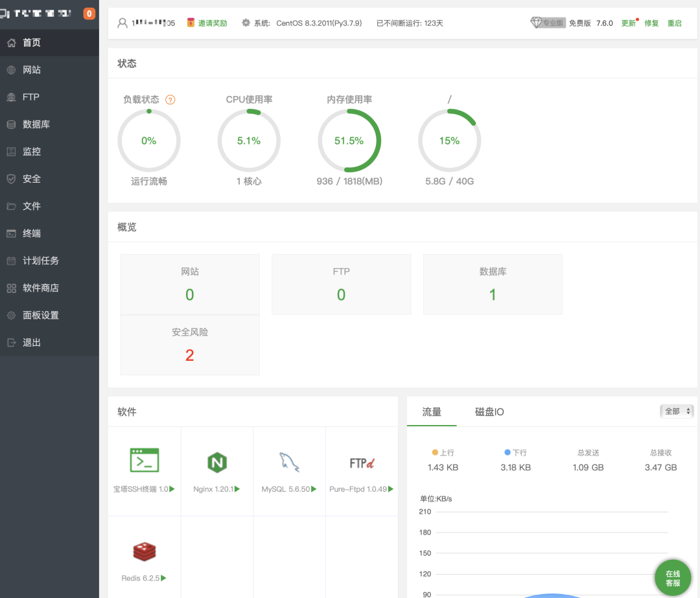700x598 pixels.
Task: Click the play arrow next to Redis 6.2.5
Action: coord(163,578)
